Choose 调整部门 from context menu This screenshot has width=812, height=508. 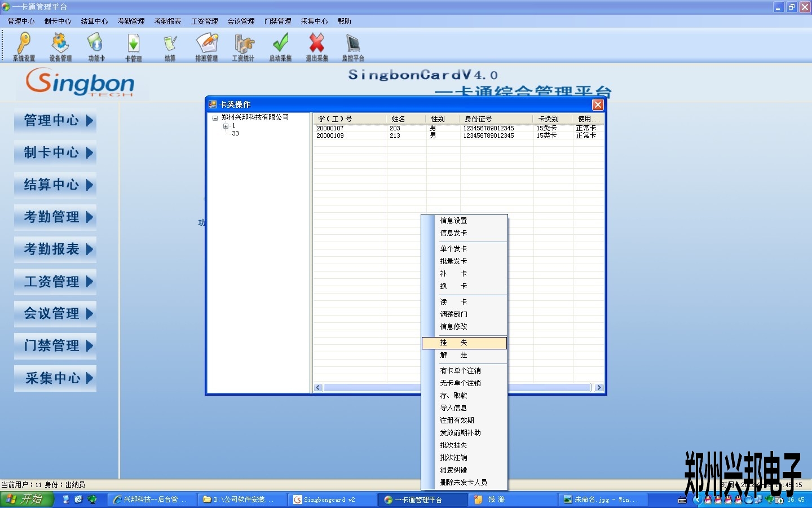[x=464, y=314]
